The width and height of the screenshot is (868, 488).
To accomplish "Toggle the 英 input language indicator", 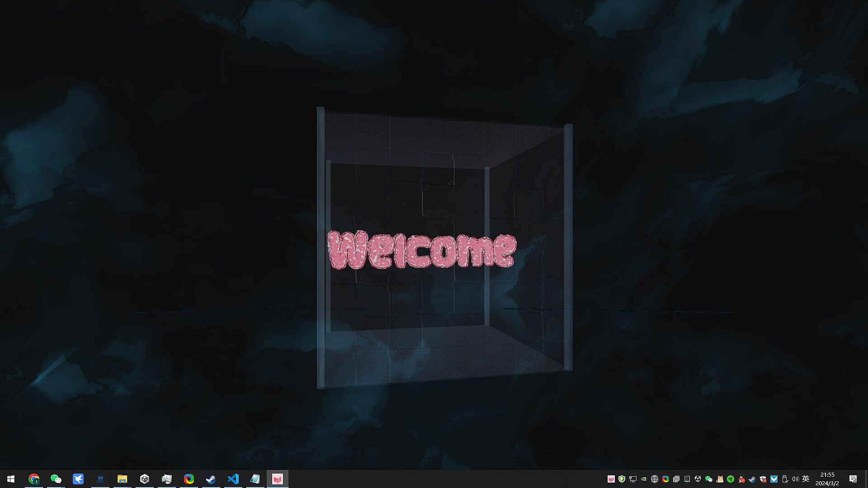I will pos(806,479).
